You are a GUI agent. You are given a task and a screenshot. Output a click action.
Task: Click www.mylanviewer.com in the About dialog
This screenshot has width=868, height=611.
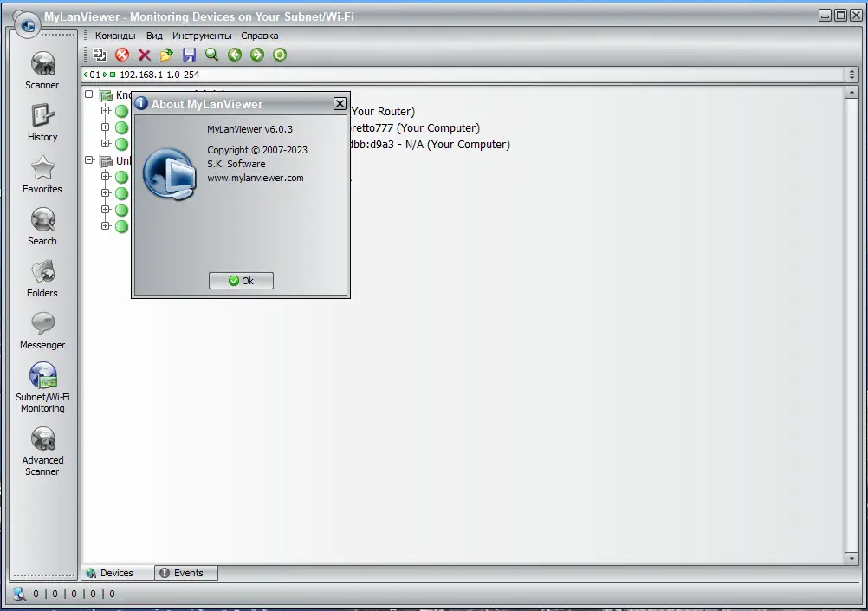[x=256, y=178]
